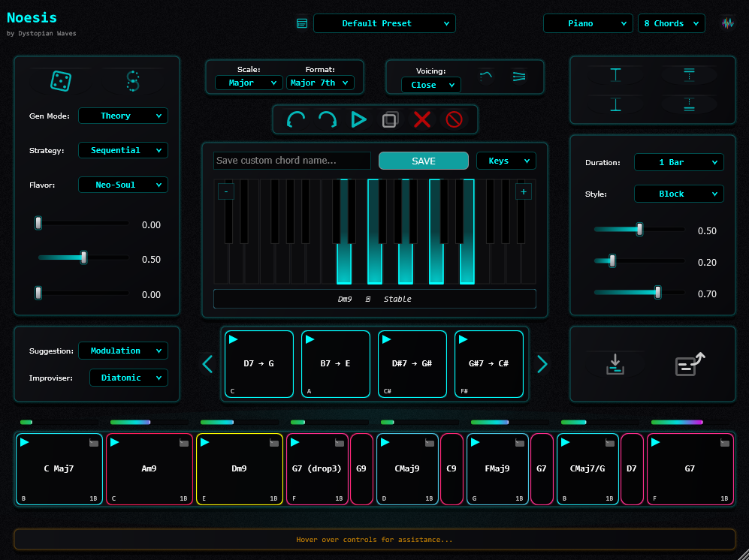The width and height of the screenshot is (749, 560).
Task: Expand the Voicing Close dropdown
Action: pos(431,85)
